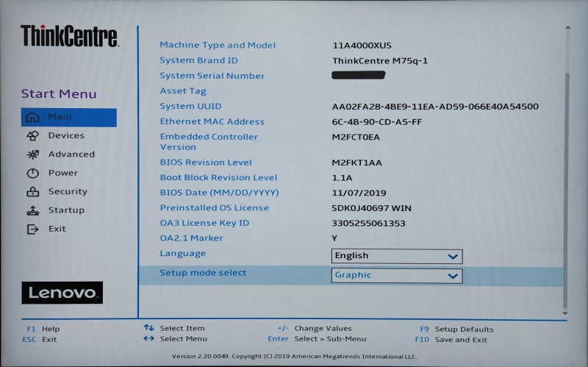This screenshot has height=367, width=588.
Task: Click the value ThinkCentre M75q-1
Action: (380, 61)
